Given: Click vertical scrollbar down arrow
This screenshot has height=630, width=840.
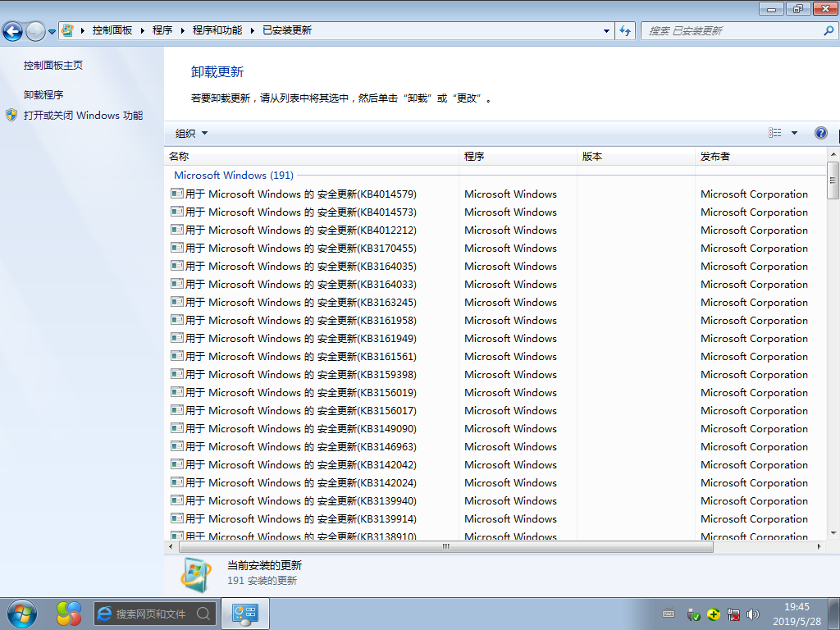Looking at the screenshot, I should [x=833, y=533].
